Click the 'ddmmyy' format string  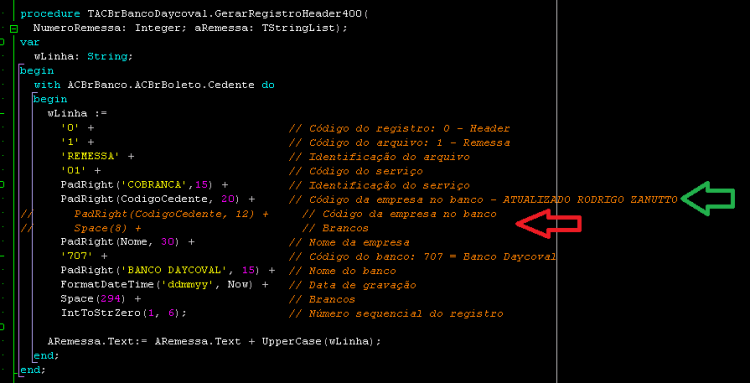point(187,285)
